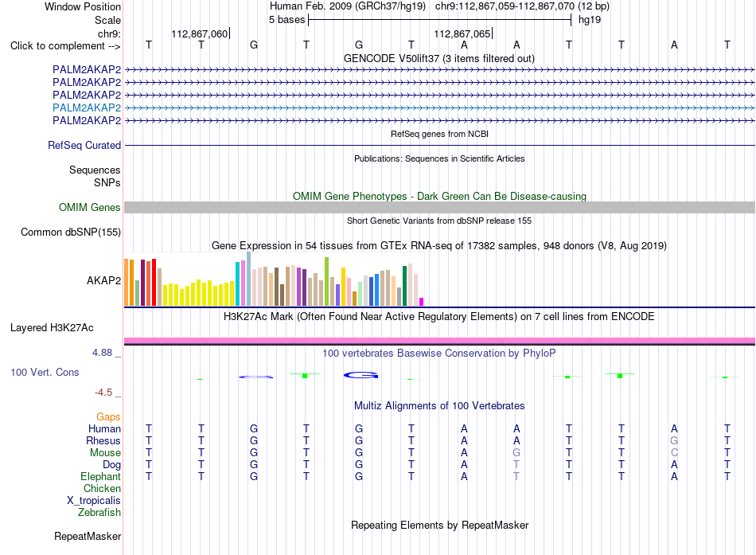756x555 pixels.
Task: Open the RefSeq Curated track label
Action: click(84, 145)
